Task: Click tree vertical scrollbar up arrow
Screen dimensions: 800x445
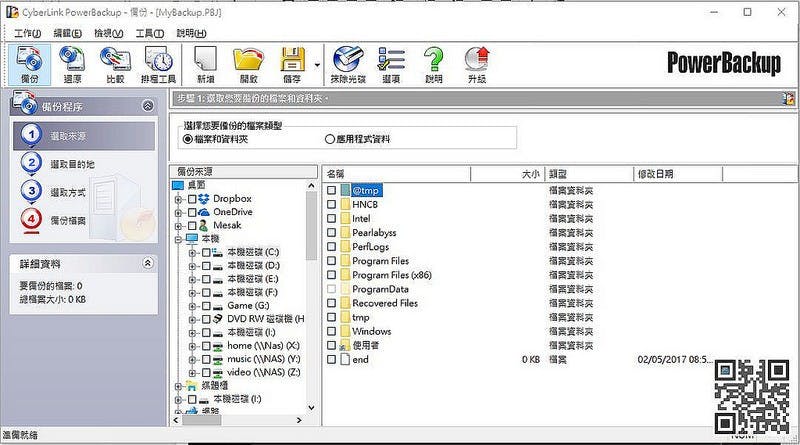Action: (x=311, y=186)
